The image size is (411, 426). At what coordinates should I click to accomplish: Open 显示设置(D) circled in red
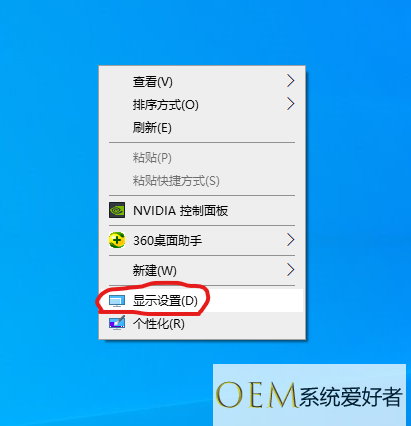tap(165, 301)
